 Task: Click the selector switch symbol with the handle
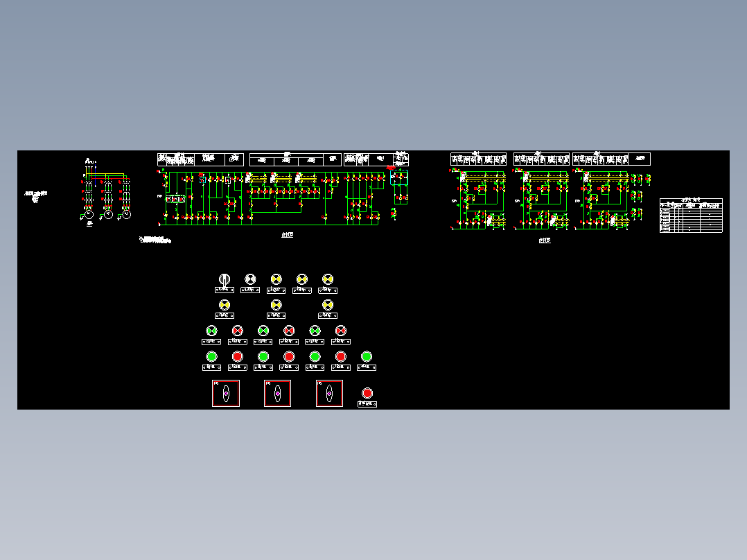pos(225,279)
